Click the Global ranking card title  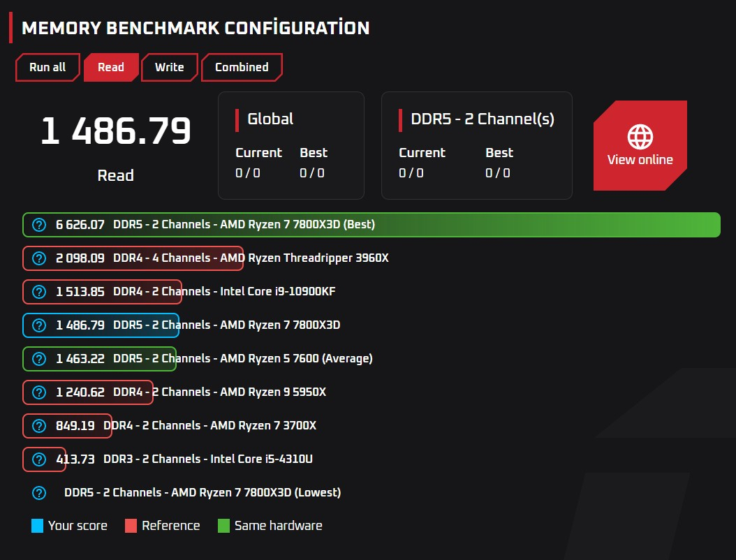[x=270, y=119]
